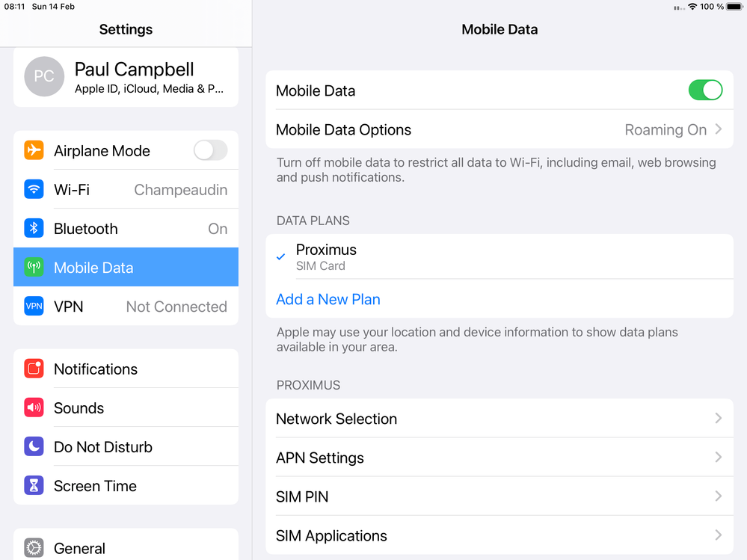Open the SIM PIN row

499,496
